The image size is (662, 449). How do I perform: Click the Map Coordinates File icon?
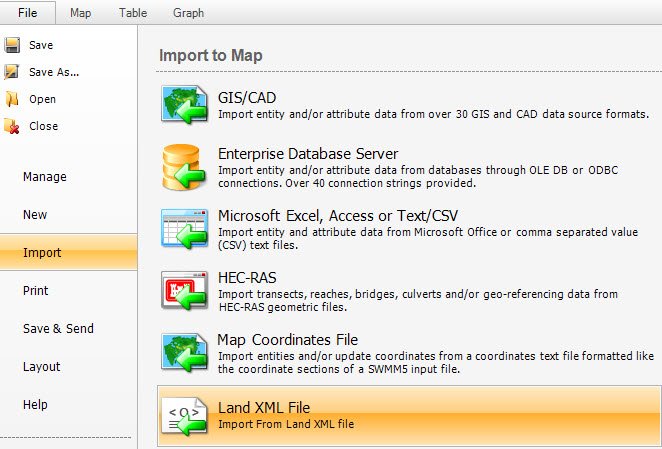point(184,352)
